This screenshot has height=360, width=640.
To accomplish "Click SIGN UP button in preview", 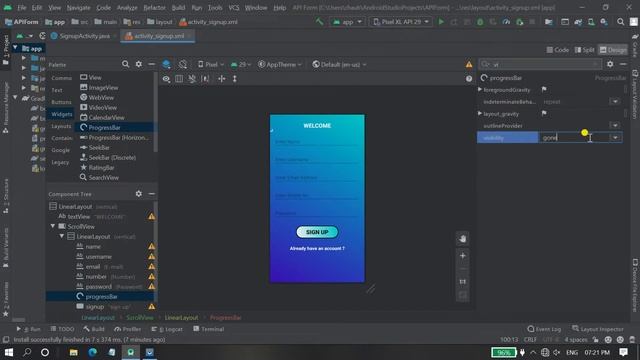I will [x=317, y=232].
